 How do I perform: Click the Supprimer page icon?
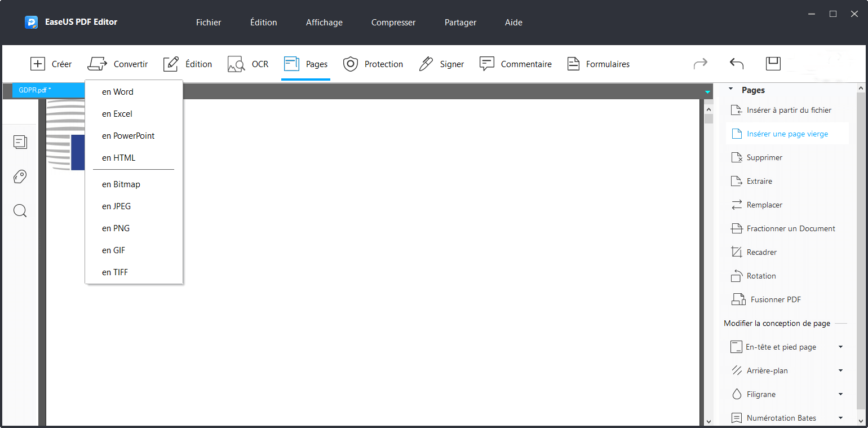pyautogui.click(x=737, y=157)
